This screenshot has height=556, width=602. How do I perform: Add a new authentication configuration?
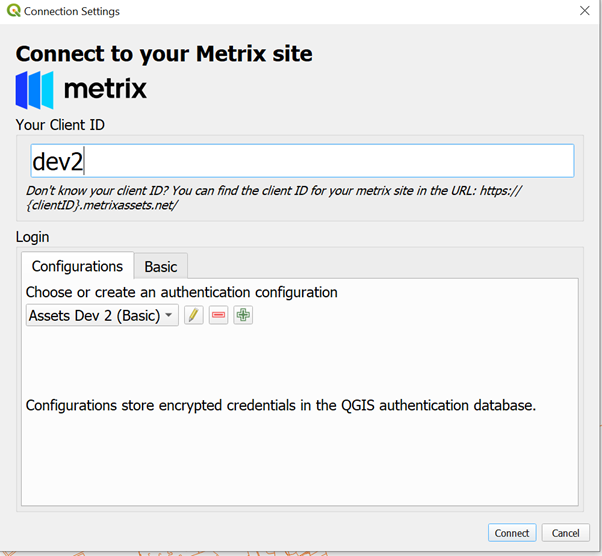tap(243, 315)
